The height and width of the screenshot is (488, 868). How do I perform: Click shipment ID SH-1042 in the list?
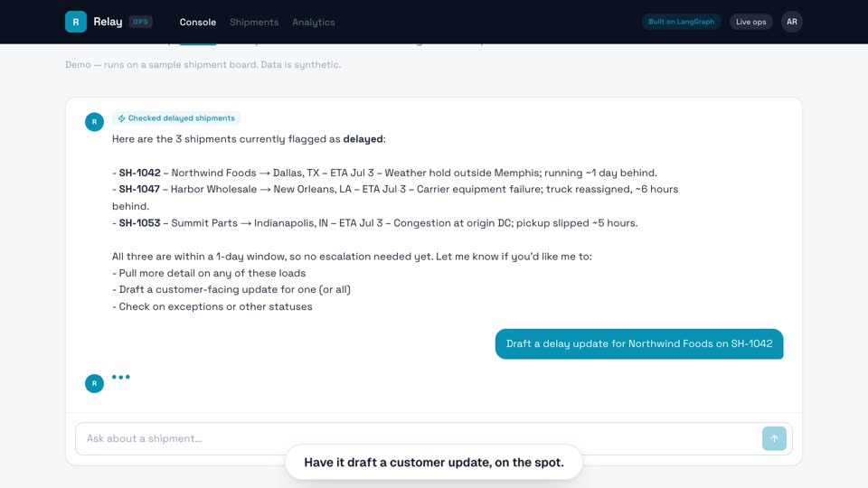point(139,173)
